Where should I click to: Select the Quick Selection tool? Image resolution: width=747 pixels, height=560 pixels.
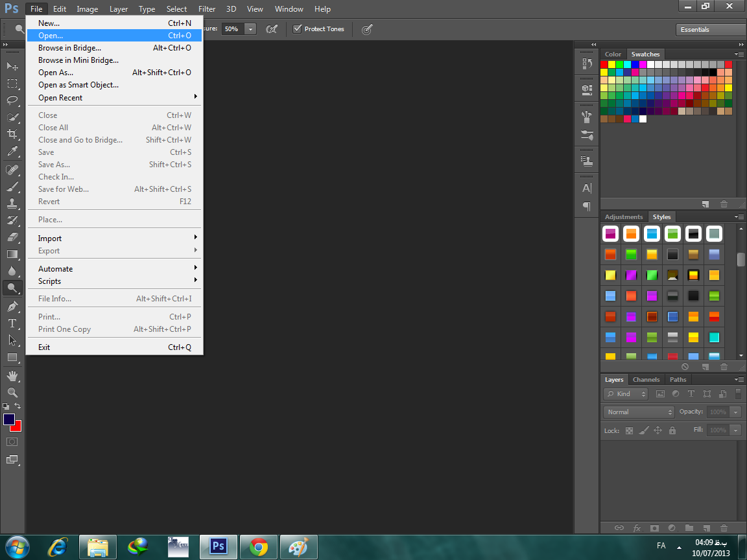point(12,117)
